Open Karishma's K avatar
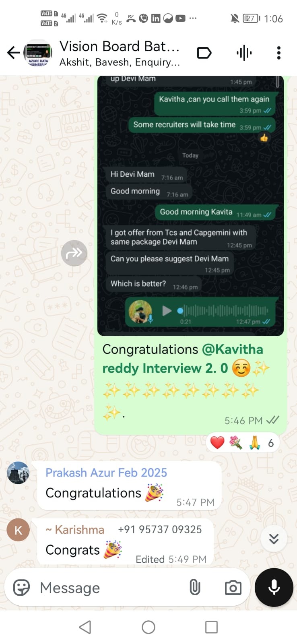Screen dimensions: 297x644 point(18,530)
